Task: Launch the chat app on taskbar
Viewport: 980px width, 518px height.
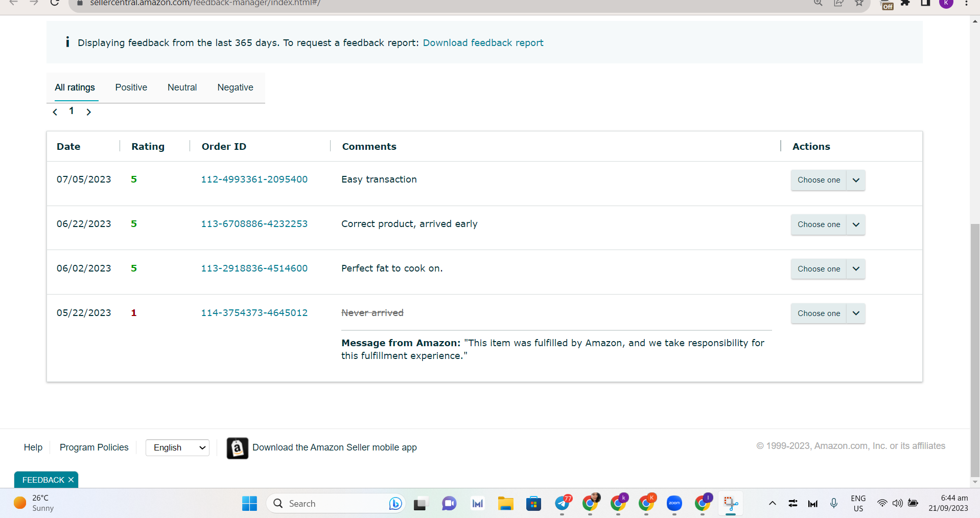Action: coord(449,504)
